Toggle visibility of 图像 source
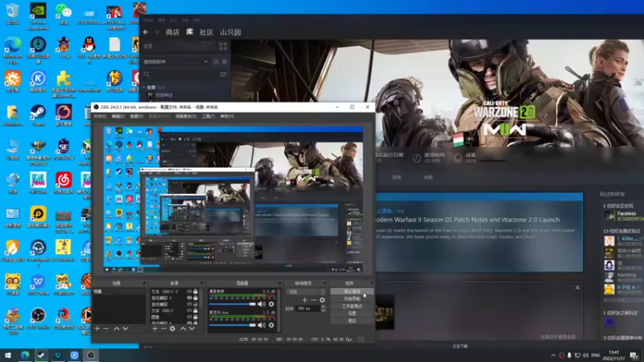Image resolution: width=644 pixels, height=362 pixels. pos(189,317)
